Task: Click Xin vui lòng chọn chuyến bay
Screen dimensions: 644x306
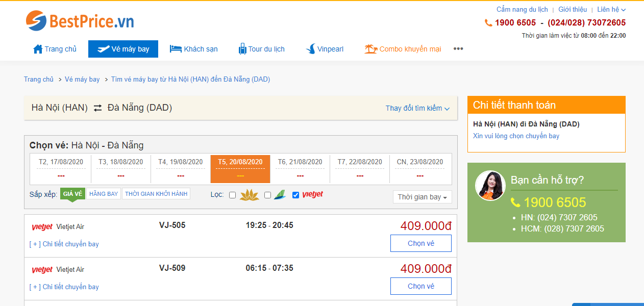Action: 516,136
